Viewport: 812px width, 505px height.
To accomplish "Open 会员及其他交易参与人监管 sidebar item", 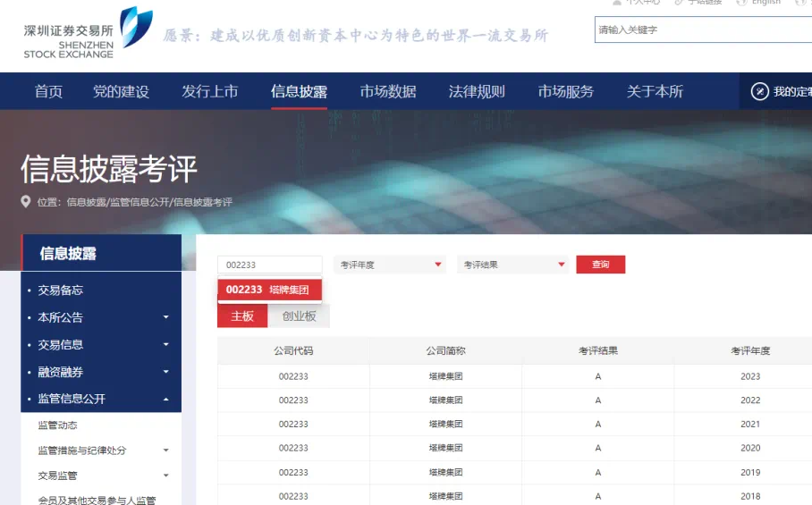I will tap(97, 500).
